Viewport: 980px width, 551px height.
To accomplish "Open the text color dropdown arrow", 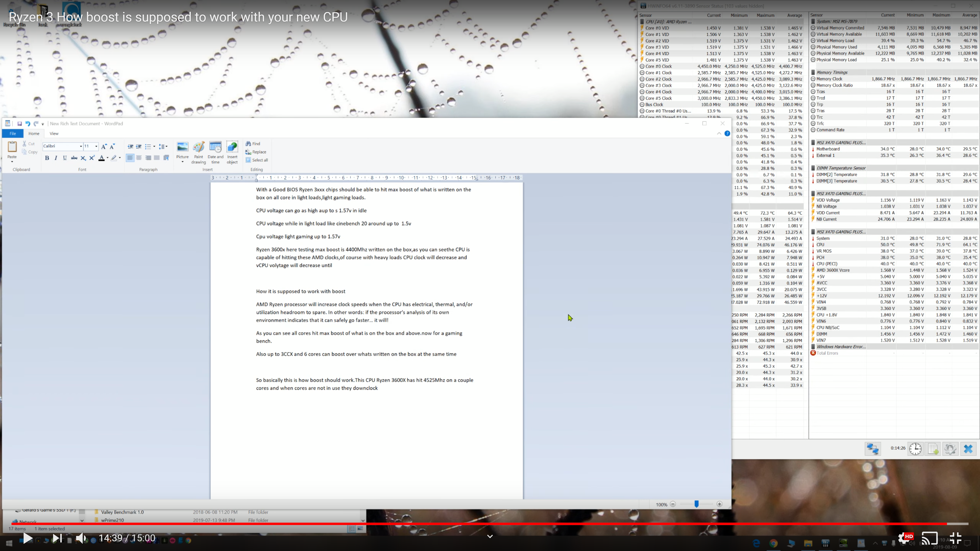I will 108,158.
